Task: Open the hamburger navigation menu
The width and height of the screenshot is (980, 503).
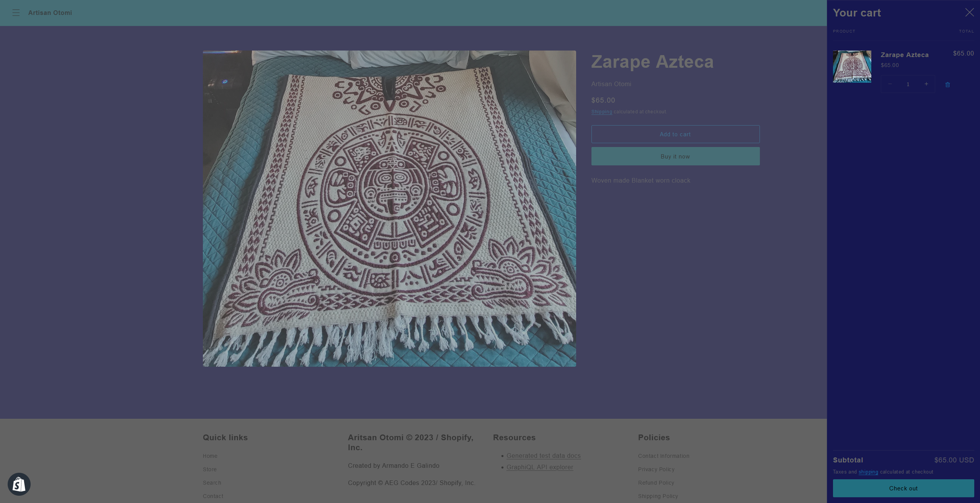Action: click(x=16, y=13)
